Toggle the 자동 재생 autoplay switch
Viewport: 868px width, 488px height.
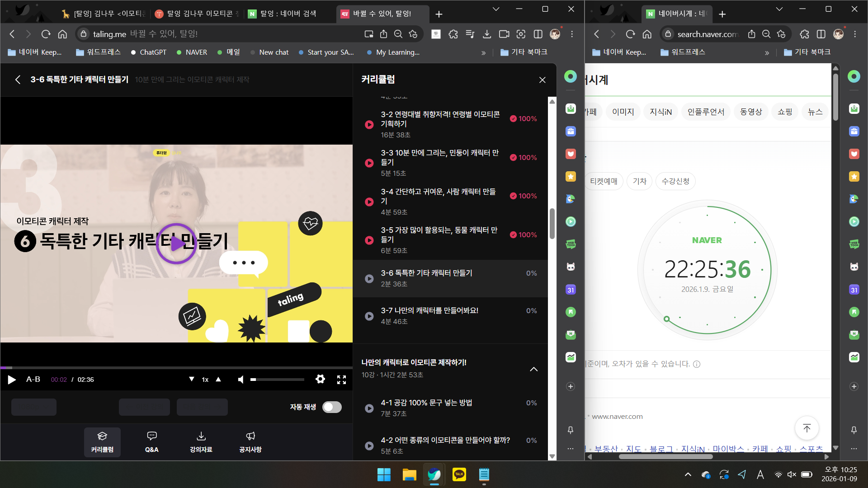click(332, 407)
